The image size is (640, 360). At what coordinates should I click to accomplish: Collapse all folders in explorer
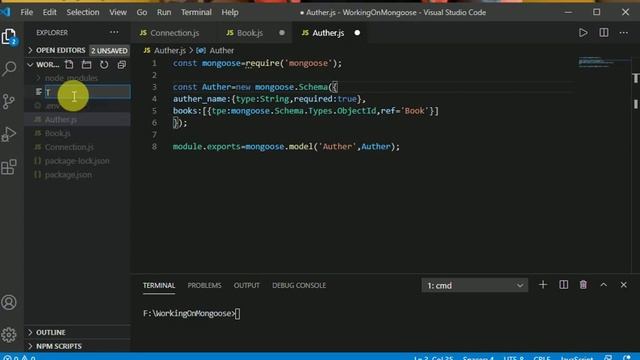click(122, 64)
